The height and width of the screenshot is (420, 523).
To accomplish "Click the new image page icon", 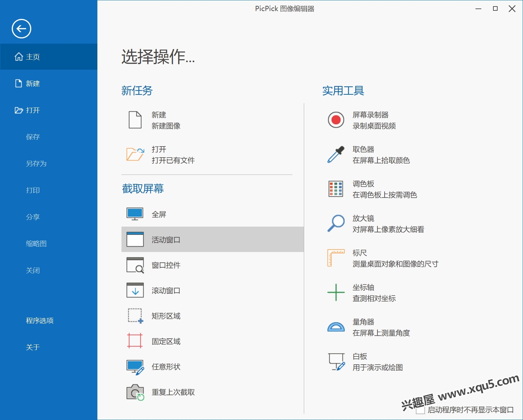I will [x=135, y=120].
